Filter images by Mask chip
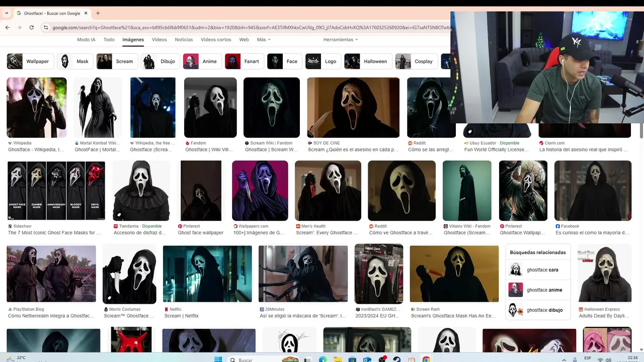Viewport: 644px width, 362px height. tap(75, 61)
